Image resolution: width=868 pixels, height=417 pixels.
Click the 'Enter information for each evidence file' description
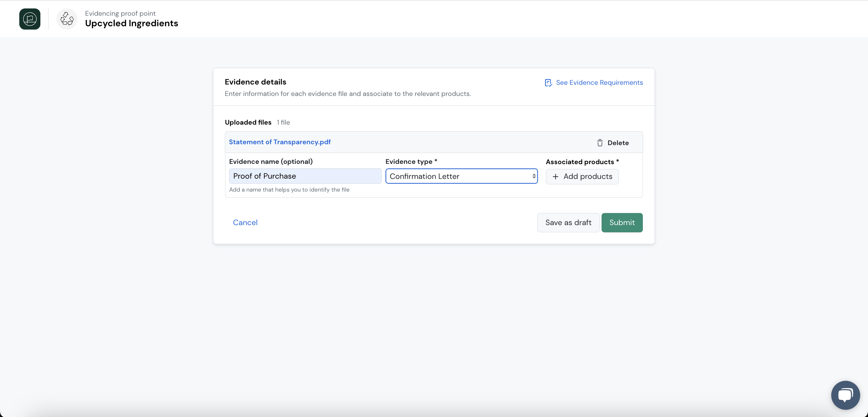(348, 94)
